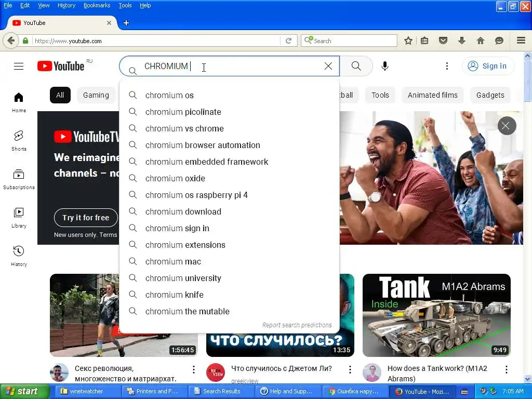Select the Tools filter chip
Screen dimensions: 532x399
[x=380, y=95]
